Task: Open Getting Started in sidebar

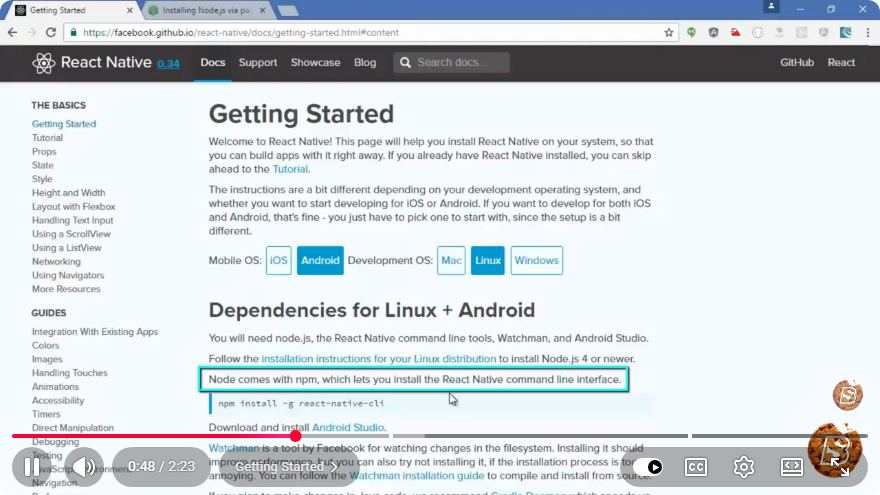Action: 64,123
